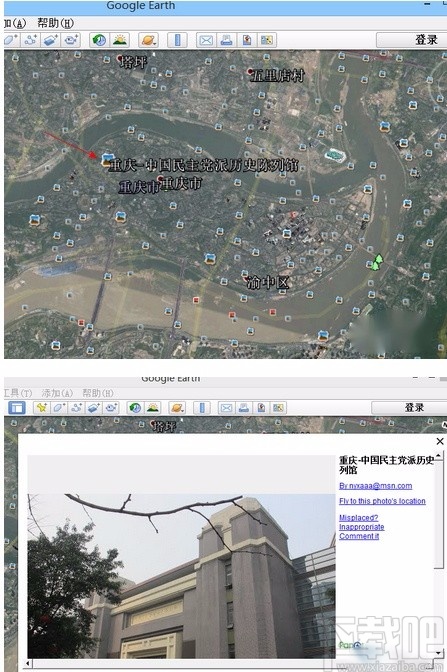447x672 pixels.
Task: Click Save Image icon in lower window
Action: pos(261,408)
